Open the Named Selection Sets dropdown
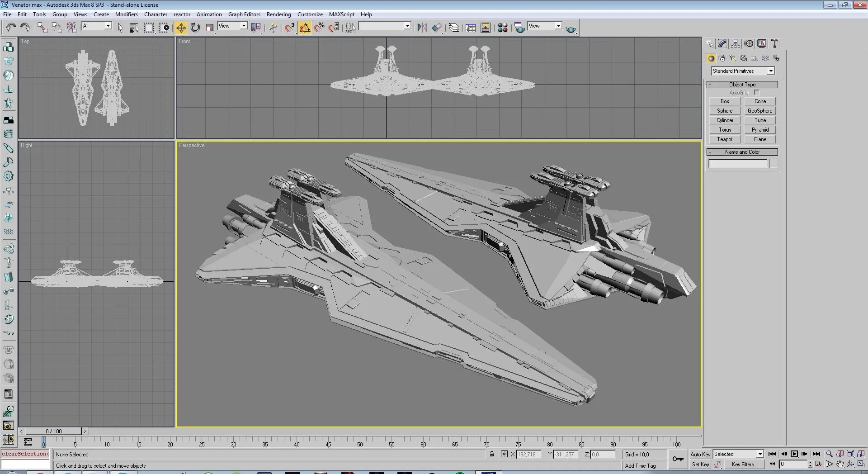 (x=407, y=26)
